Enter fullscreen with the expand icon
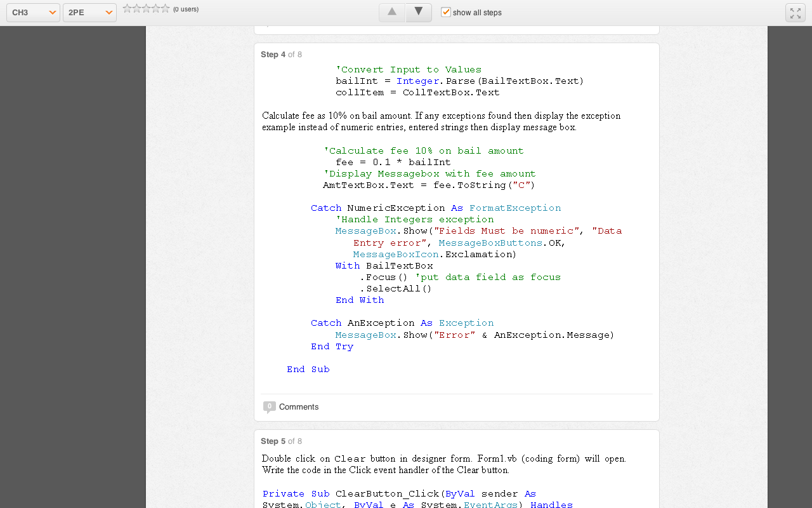The width and height of the screenshot is (812, 508). (x=796, y=13)
